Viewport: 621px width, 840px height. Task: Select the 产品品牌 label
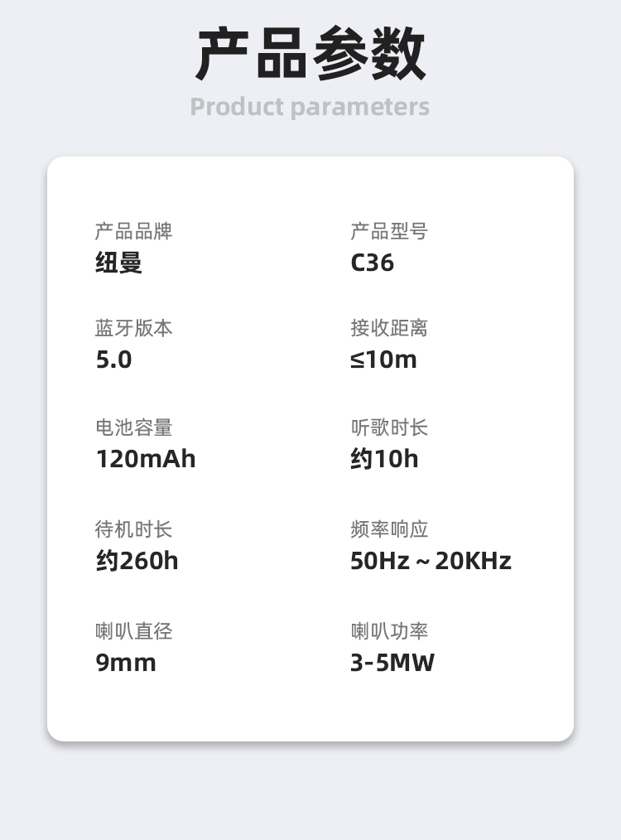133,231
